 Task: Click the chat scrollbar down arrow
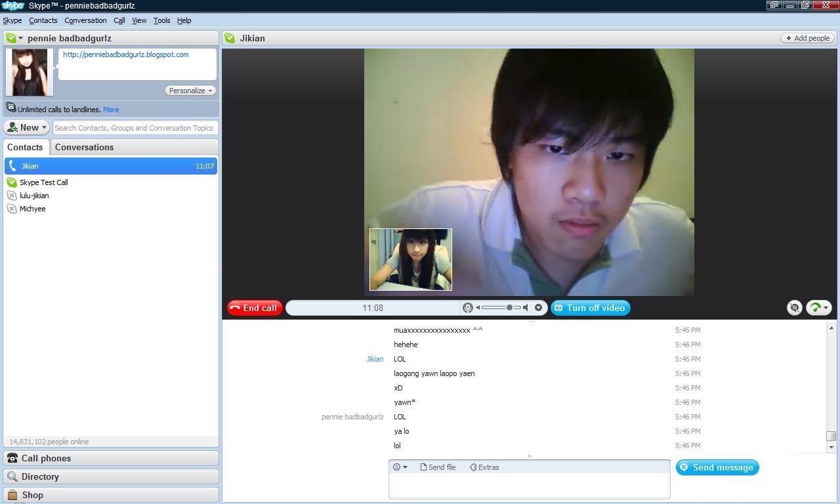pyautogui.click(x=831, y=447)
